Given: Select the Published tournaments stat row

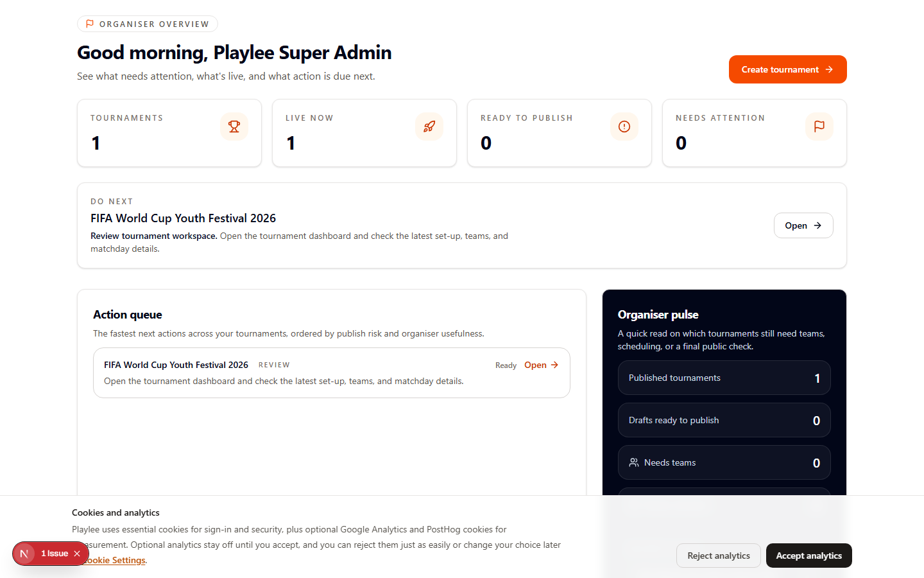Looking at the screenshot, I should [x=724, y=378].
